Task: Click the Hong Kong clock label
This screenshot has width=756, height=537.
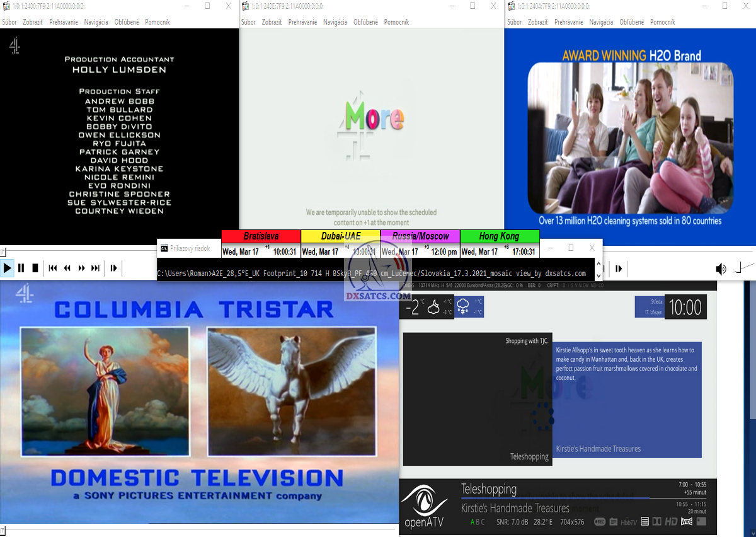Action: click(499, 236)
